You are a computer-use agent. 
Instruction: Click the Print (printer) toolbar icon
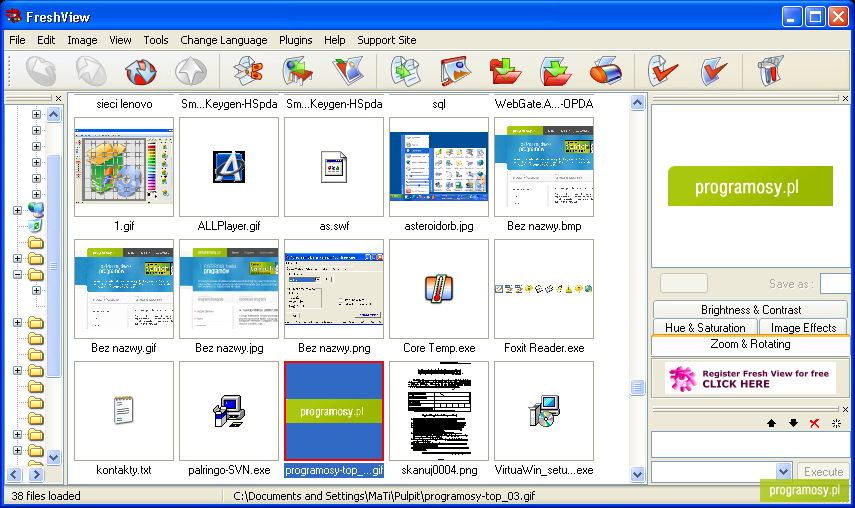[605, 71]
